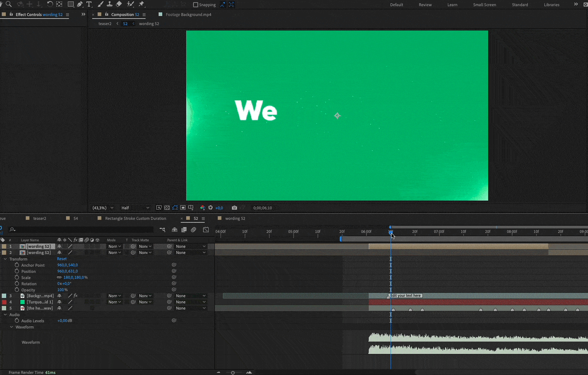Image resolution: width=588 pixels, height=375 pixels.
Task: Open blending Mode dropdown for layer 1
Action: point(115,246)
